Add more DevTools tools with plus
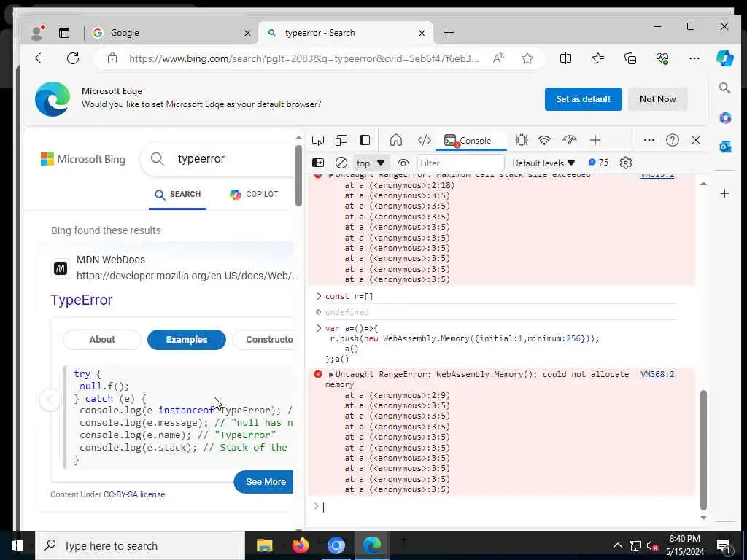 (595, 141)
